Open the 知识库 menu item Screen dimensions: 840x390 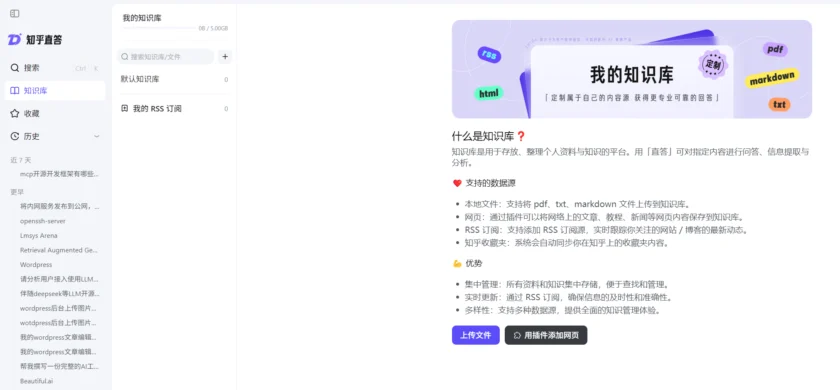coord(55,91)
